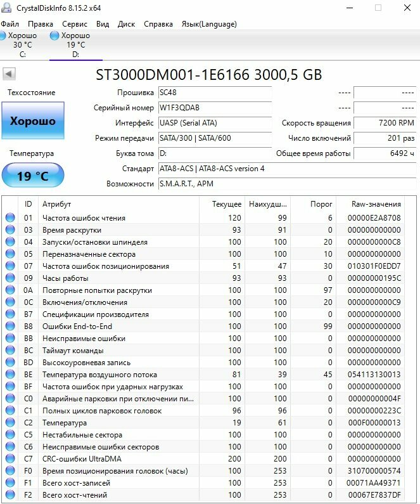The image size is (420, 504).
Task: Open the Вид menu
Action: tap(103, 24)
